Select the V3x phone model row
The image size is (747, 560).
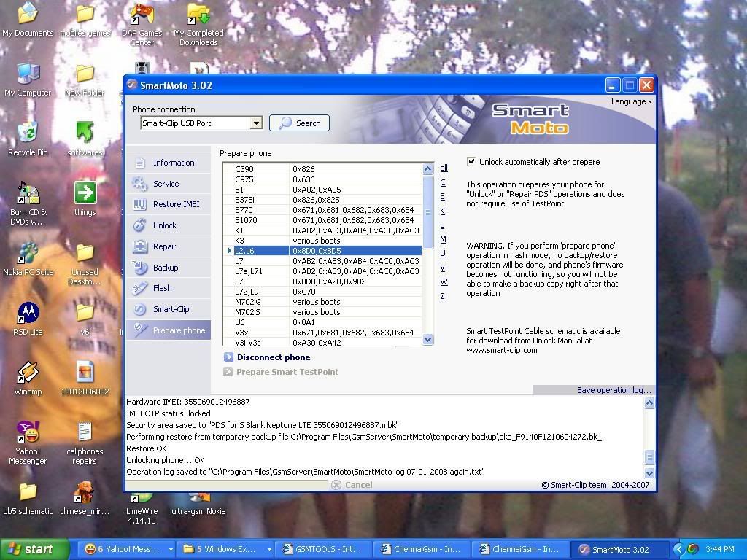(323, 332)
